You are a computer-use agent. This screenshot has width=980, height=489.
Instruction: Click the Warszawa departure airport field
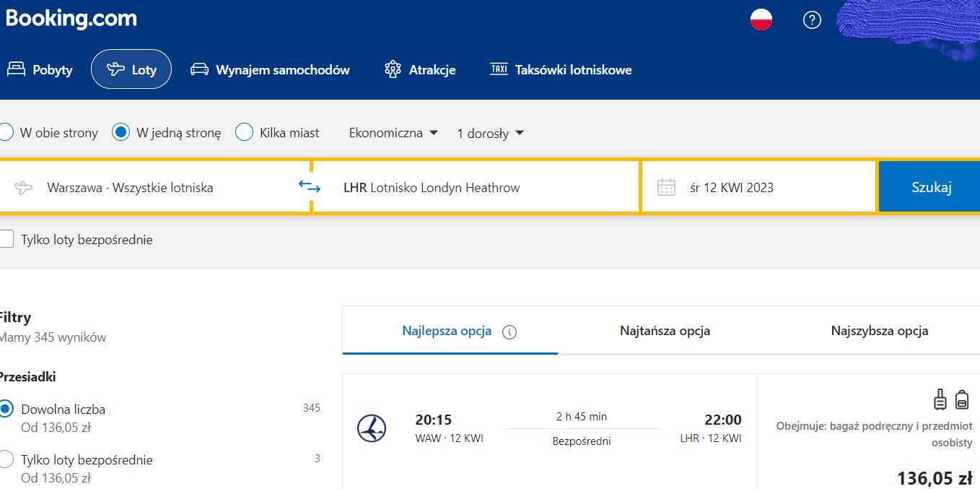(154, 188)
